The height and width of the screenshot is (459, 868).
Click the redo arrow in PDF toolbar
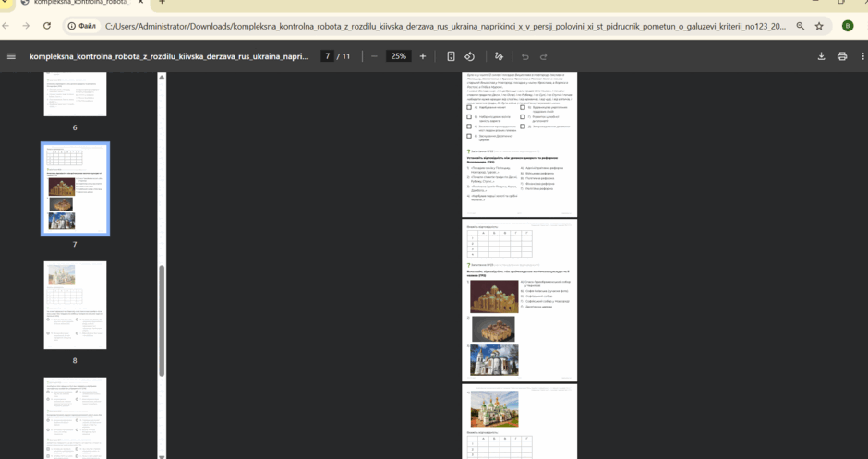(544, 56)
